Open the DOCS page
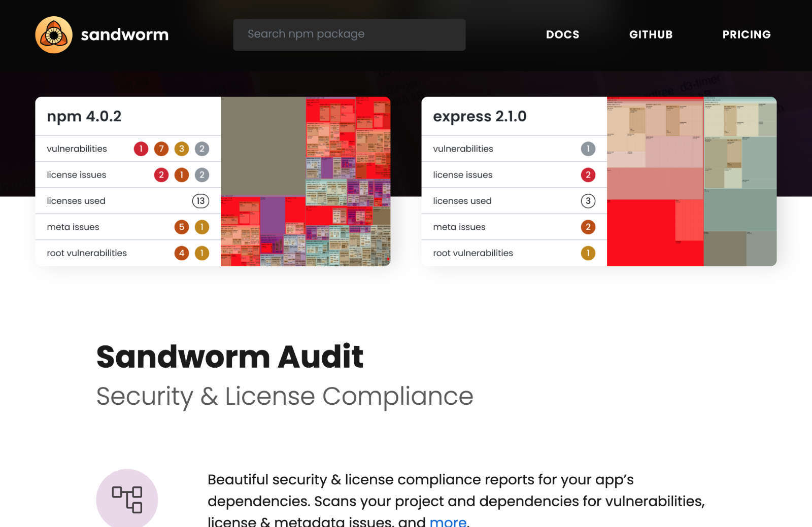Image resolution: width=812 pixels, height=527 pixels. pyautogui.click(x=562, y=34)
